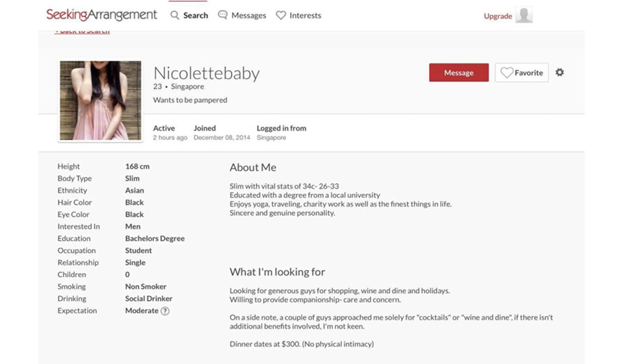Follow the Upgrade link

(x=498, y=16)
